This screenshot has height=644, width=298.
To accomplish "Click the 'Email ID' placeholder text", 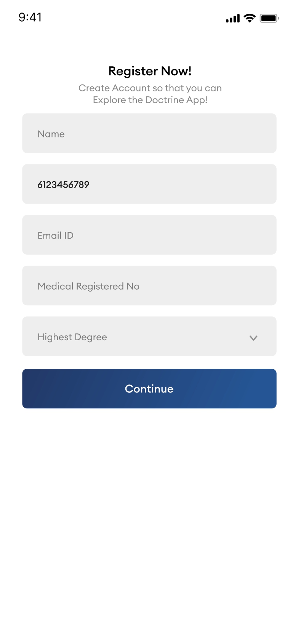I will click(x=55, y=236).
